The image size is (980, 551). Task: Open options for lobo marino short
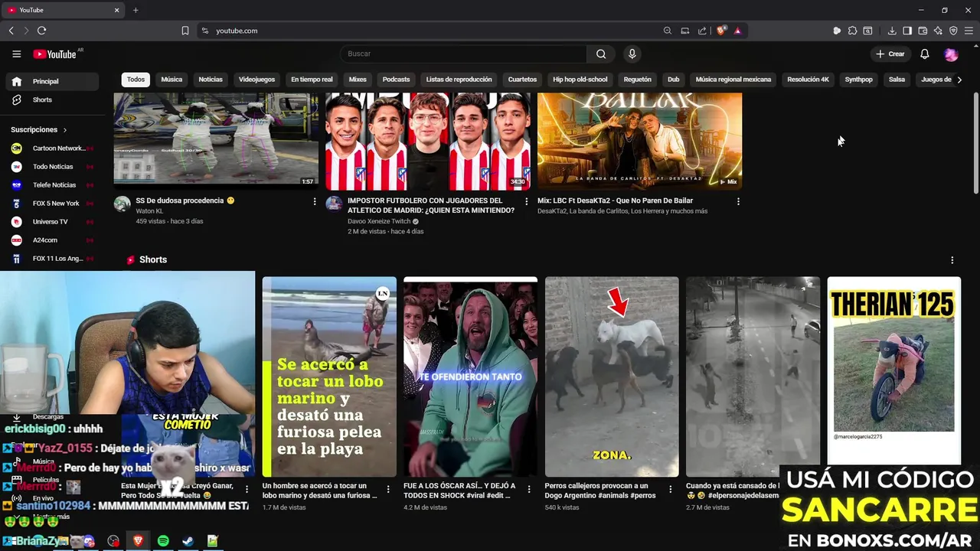coord(388,489)
